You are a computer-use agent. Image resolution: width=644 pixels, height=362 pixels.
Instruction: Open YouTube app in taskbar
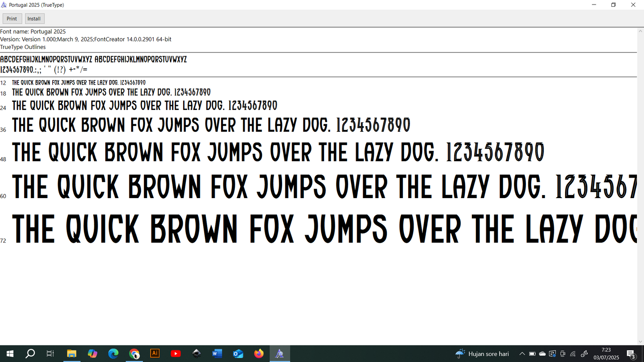[x=176, y=354]
